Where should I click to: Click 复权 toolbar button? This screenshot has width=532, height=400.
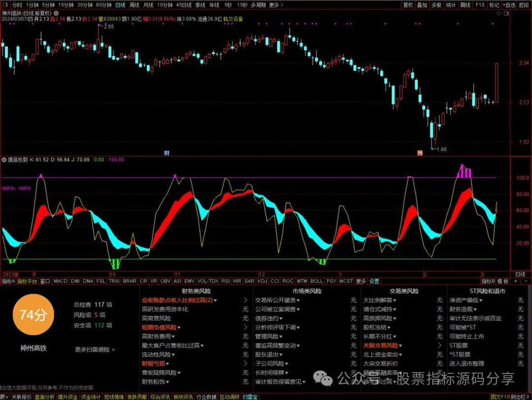[408, 5]
